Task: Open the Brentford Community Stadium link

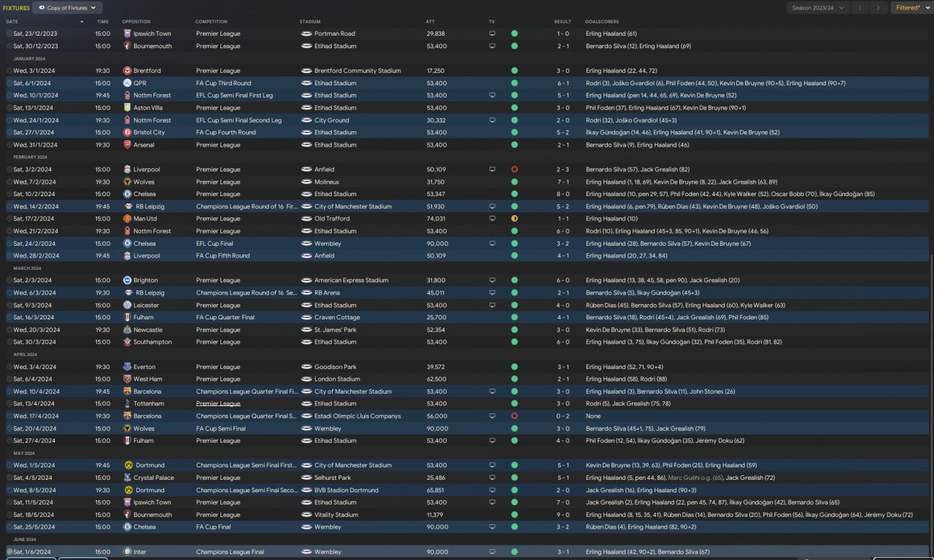Action: [358, 71]
